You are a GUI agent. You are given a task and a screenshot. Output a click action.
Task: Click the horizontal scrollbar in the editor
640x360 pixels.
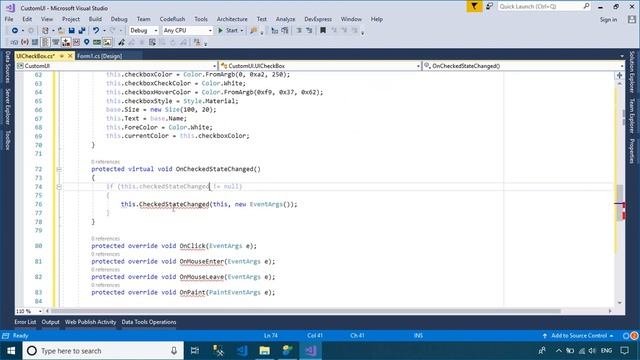pyautogui.click(x=306, y=311)
